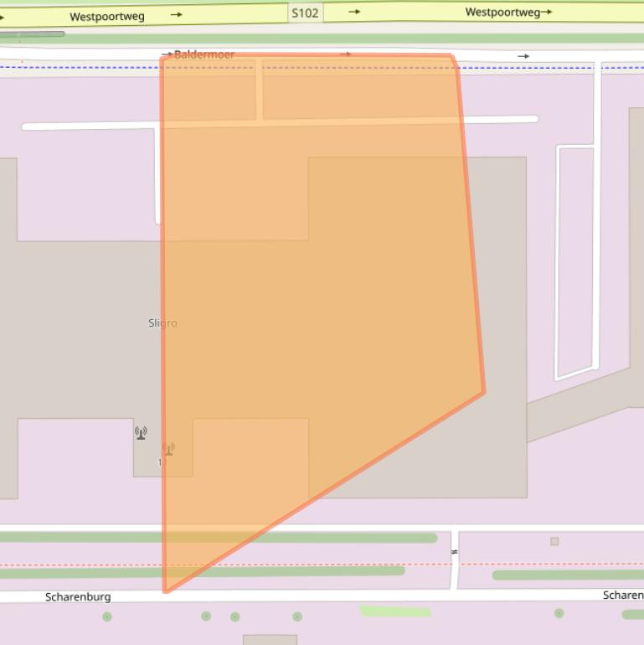The height and width of the screenshot is (645, 644).
Task: Click the light green patch below Scharenburg
Action: (x=395, y=611)
